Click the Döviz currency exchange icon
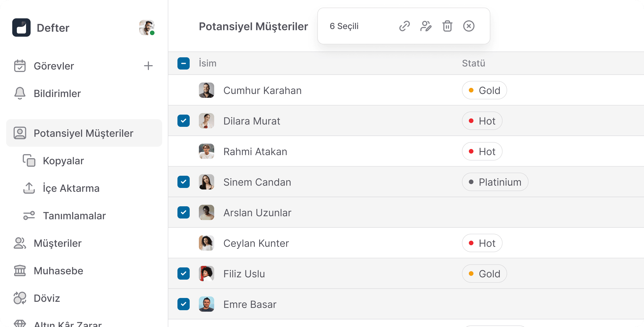 pos(20,298)
